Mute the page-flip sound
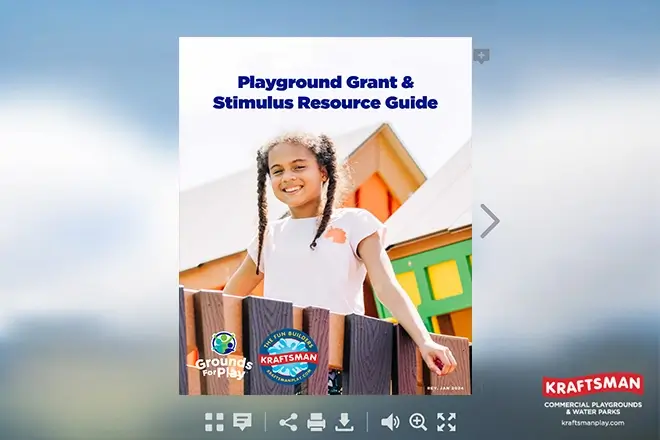 click(390, 422)
